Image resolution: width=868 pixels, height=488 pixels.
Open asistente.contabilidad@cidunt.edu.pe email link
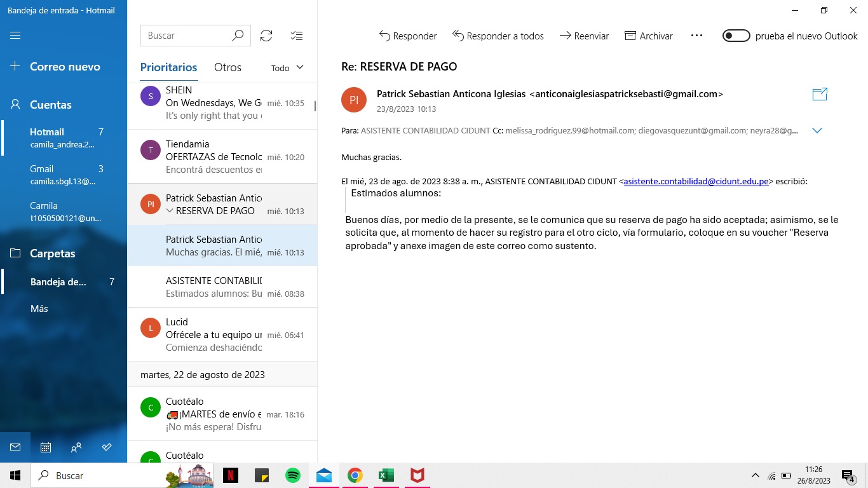[696, 181]
